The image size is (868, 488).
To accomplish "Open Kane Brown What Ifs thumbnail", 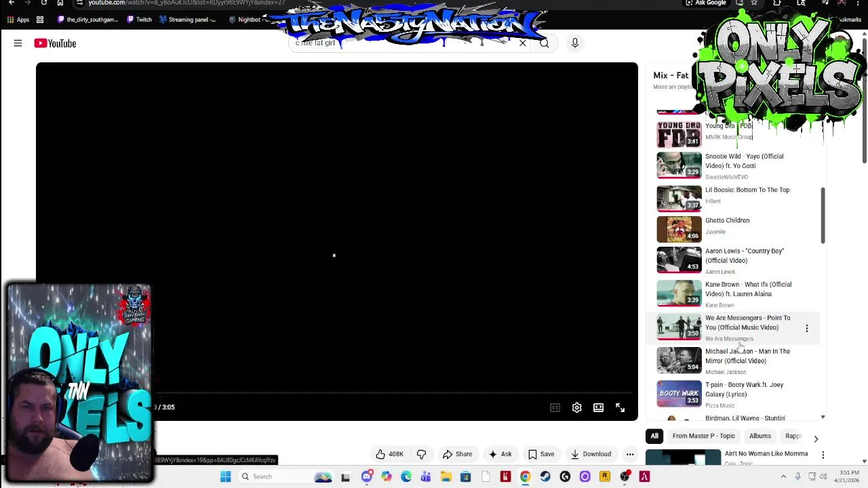I will coord(679,293).
